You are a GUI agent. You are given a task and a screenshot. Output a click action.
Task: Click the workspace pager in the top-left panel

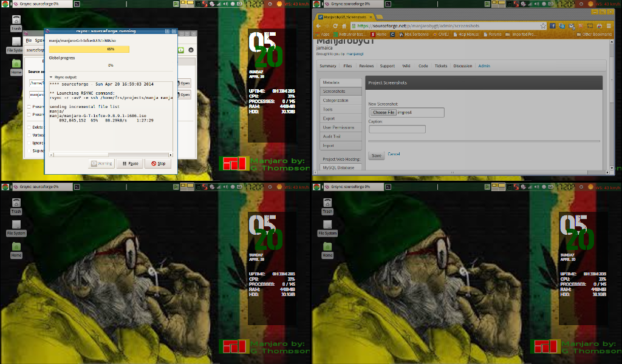(x=187, y=4)
